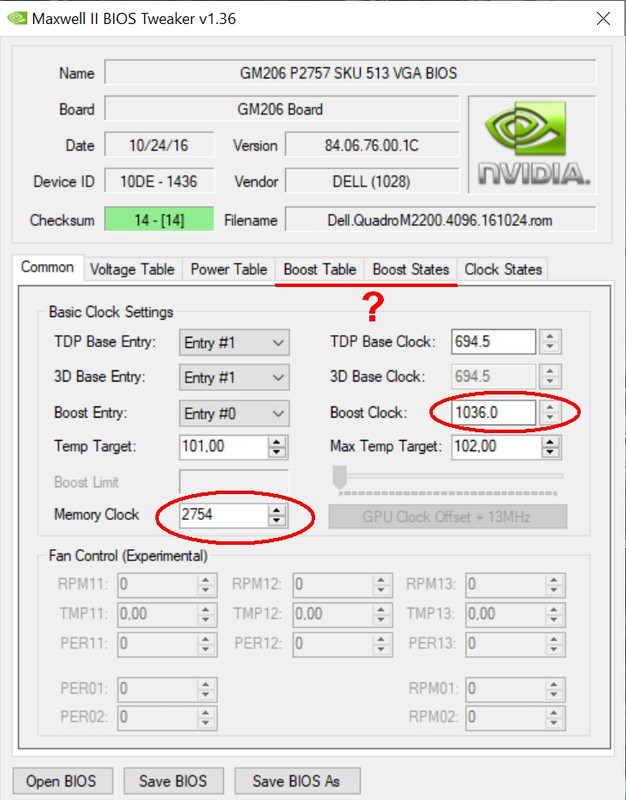626x800 pixels.
Task: Click the Board field GM206 Board
Action: (282, 109)
